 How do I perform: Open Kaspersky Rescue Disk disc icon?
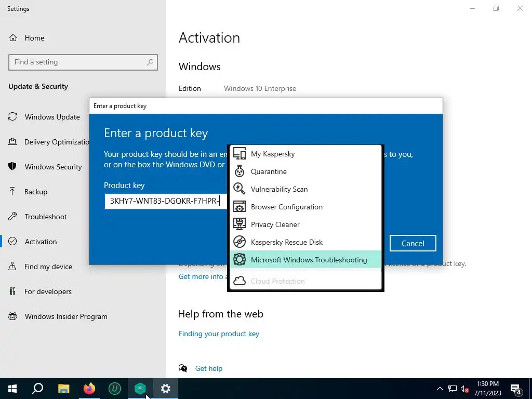(x=239, y=242)
